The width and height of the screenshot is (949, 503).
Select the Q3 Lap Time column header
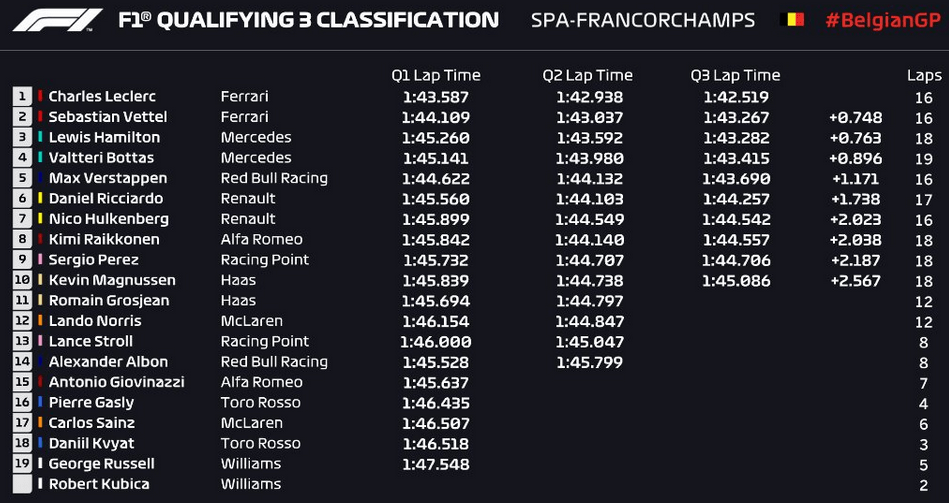tap(735, 76)
